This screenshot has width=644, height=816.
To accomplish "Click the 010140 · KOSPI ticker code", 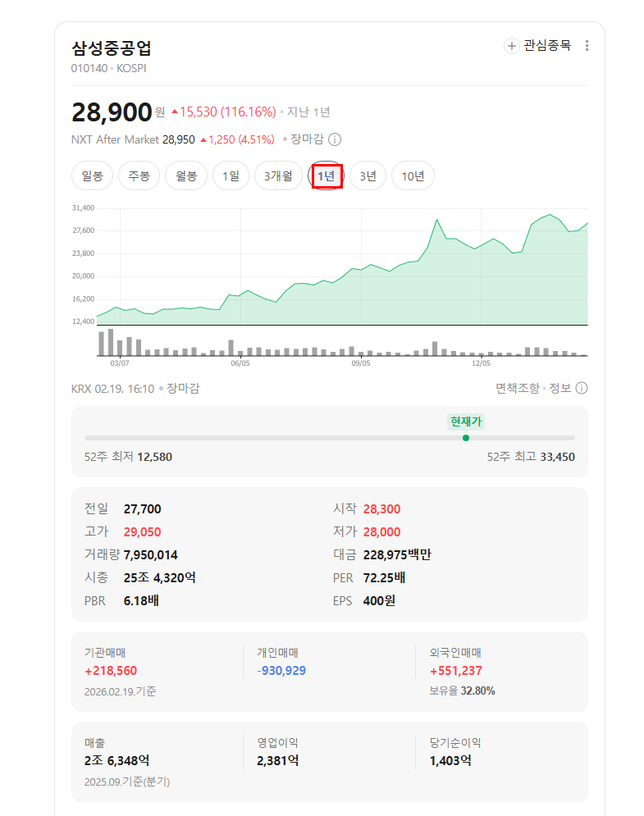I will [x=109, y=68].
